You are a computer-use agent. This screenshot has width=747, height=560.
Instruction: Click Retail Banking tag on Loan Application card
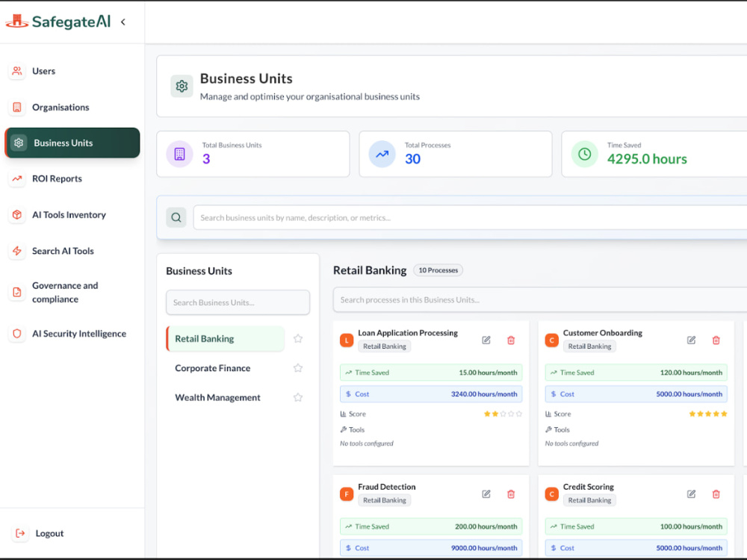(385, 346)
